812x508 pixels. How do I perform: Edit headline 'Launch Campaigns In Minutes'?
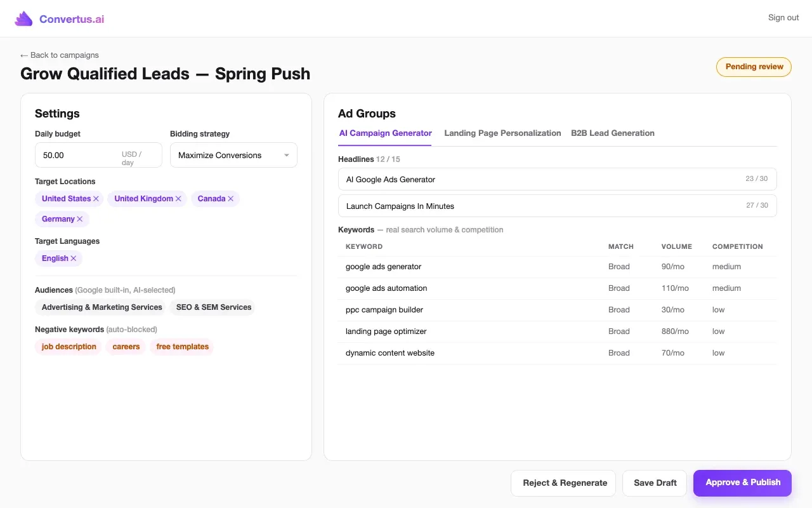tap(558, 206)
